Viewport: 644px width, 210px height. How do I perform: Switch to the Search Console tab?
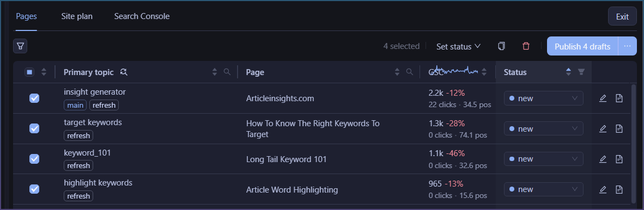click(142, 16)
